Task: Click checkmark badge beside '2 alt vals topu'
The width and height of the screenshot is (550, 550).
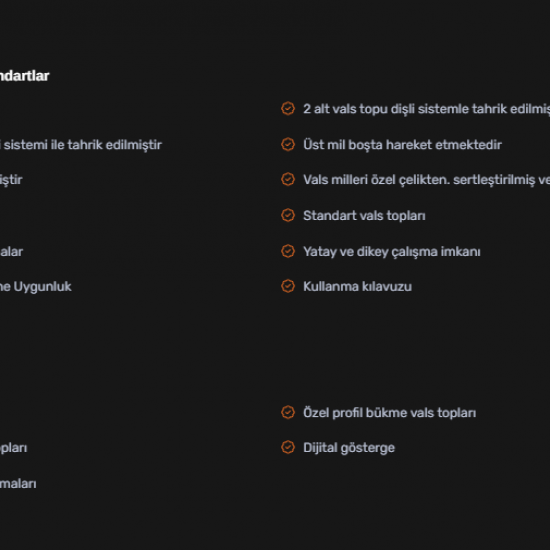Action: (288, 108)
